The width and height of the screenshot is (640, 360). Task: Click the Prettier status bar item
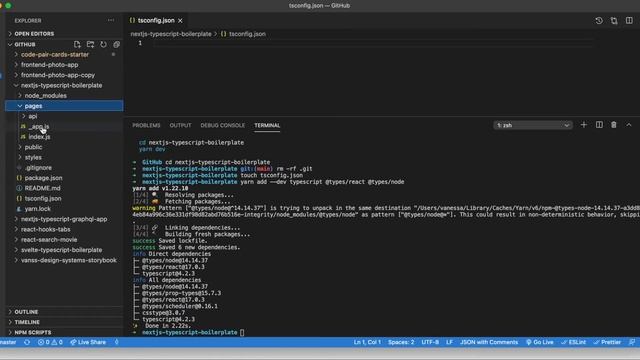(x=607, y=342)
